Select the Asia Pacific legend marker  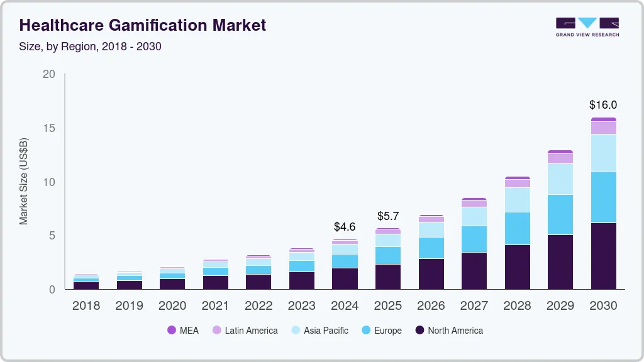(297, 331)
